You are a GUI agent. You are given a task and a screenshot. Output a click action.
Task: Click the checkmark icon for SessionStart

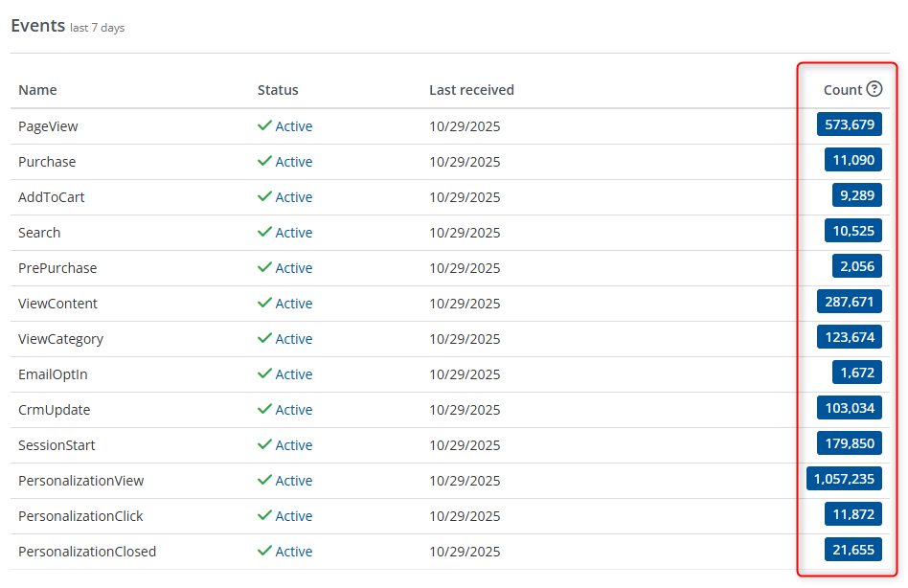[x=264, y=444]
